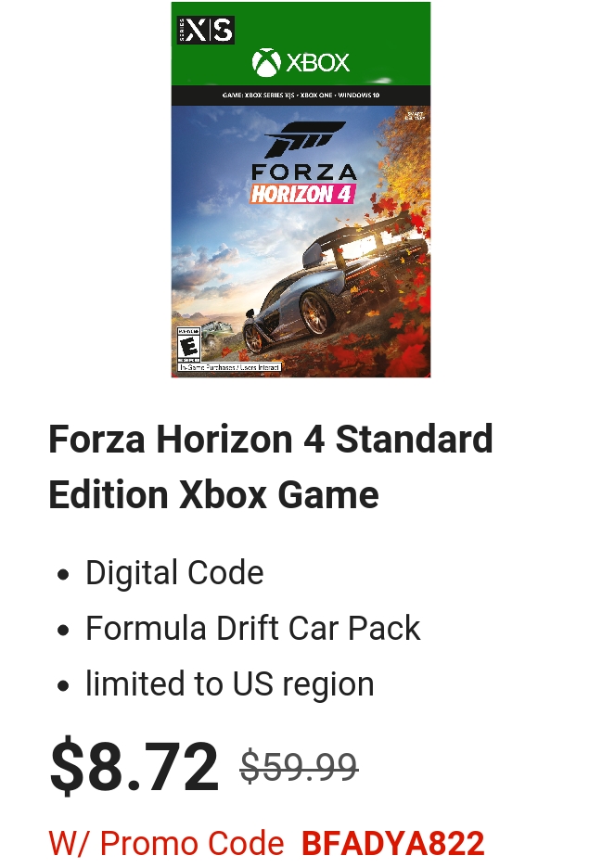Select the limited to US region bullet

[x=230, y=684]
